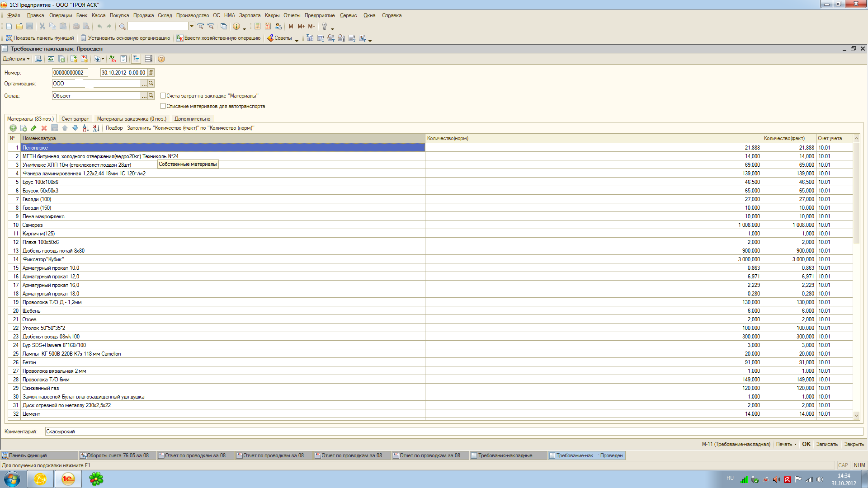Sort rows ascending А-Я icon

click(85, 128)
